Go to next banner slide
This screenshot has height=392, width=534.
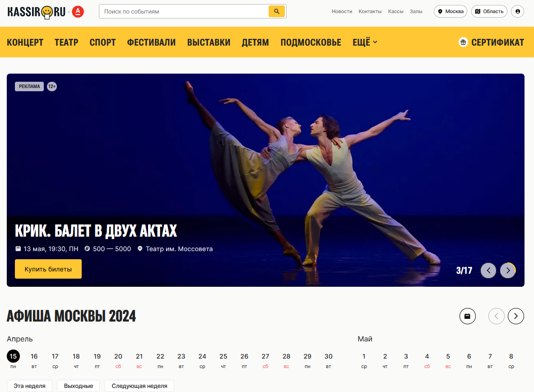pyautogui.click(x=508, y=271)
